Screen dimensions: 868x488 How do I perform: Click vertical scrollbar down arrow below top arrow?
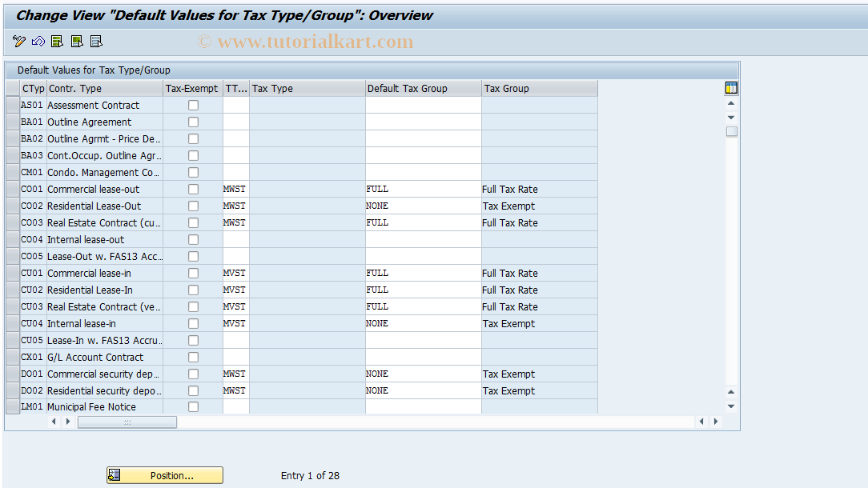[x=731, y=118]
